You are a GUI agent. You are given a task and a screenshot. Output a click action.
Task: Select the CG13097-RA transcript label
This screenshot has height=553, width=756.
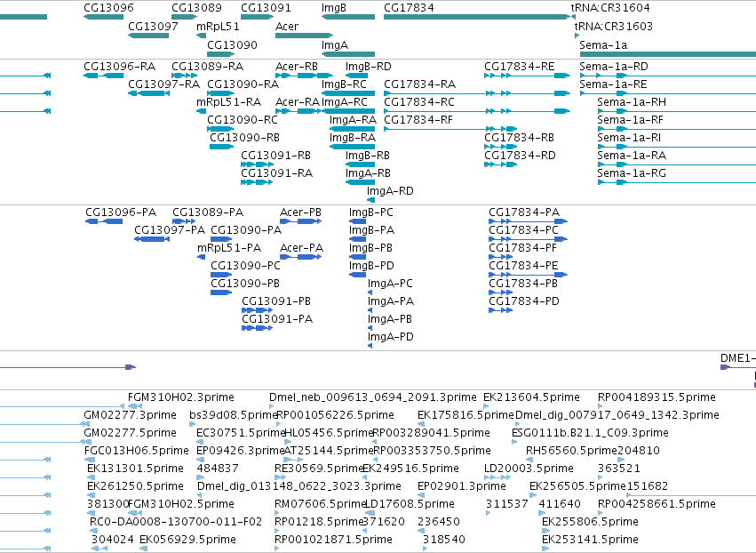click(164, 84)
